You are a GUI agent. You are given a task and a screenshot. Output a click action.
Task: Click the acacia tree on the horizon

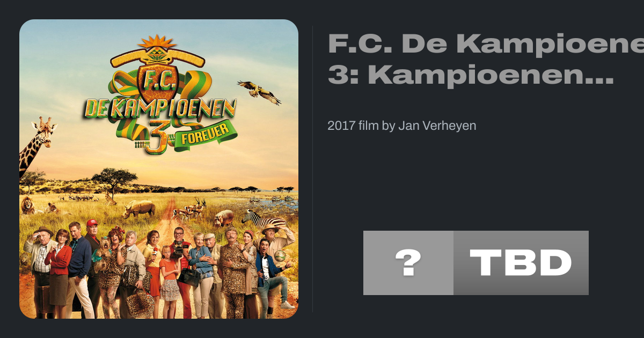coord(114,180)
